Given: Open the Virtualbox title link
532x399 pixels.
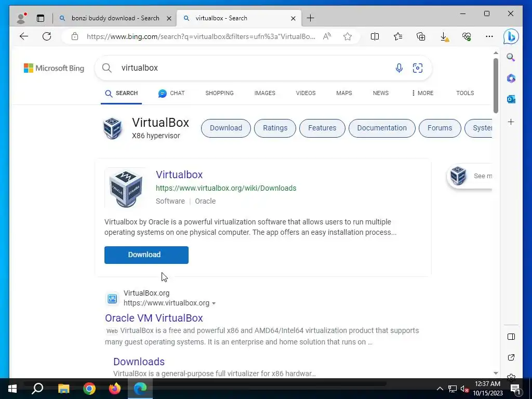Looking at the screenshot, I should tap(179, 175).
